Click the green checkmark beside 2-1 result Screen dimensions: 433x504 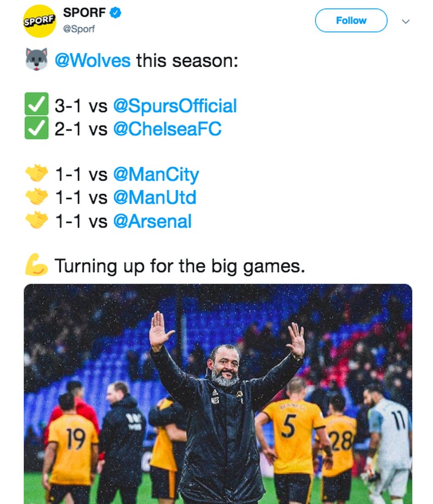pos(37,129)
